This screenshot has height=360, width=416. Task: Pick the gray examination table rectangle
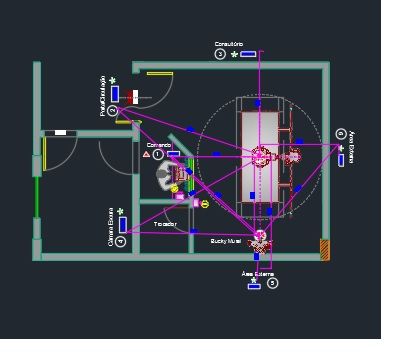(x=260, y=157)
